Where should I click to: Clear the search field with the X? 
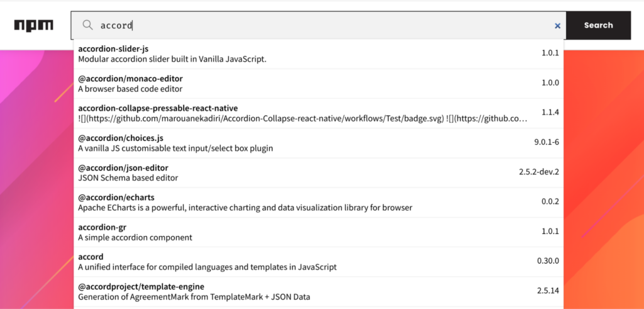click(557, 26)
